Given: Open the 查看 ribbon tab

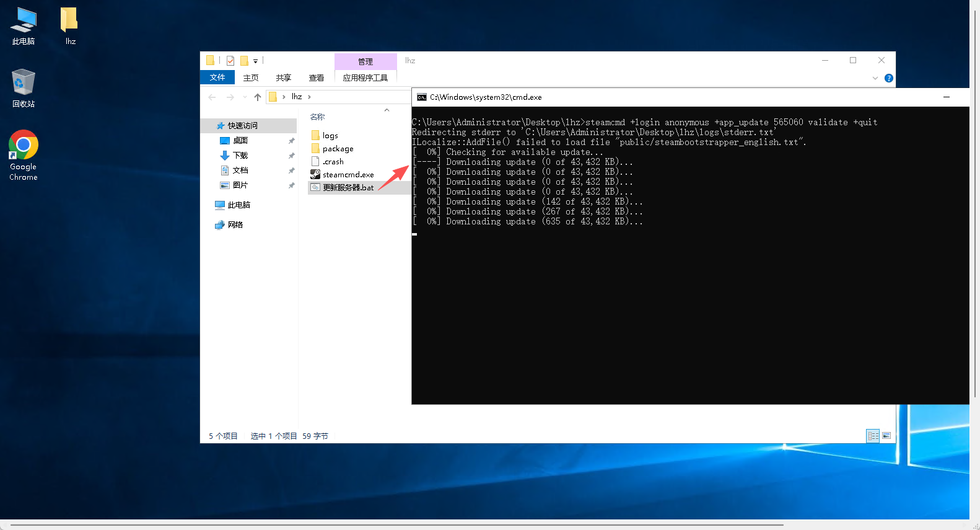Looking at the screenshot, I should 317,78.
